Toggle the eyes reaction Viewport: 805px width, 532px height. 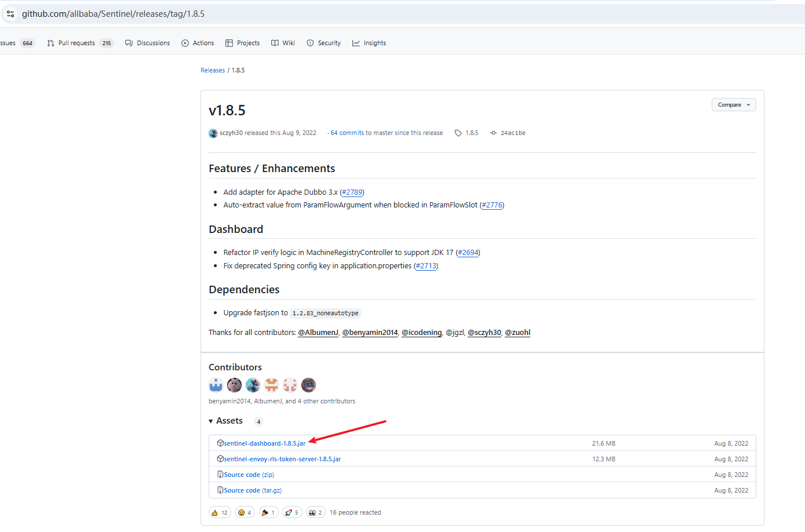316,512
